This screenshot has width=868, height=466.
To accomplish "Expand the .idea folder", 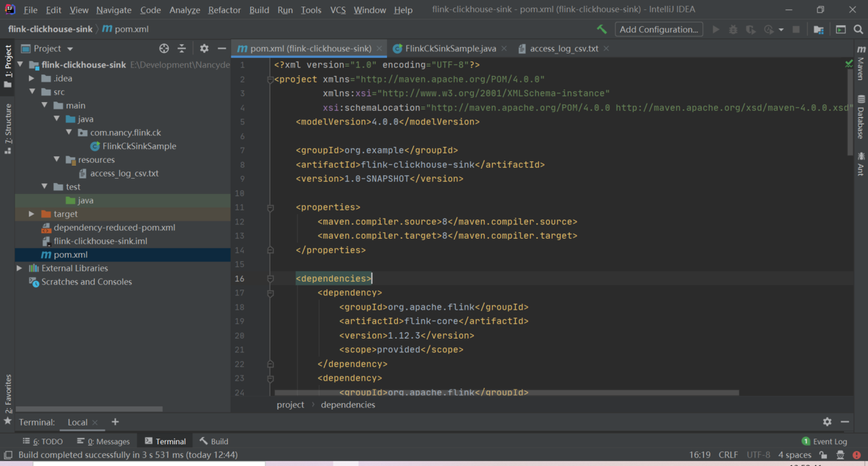I will point(33,78).
